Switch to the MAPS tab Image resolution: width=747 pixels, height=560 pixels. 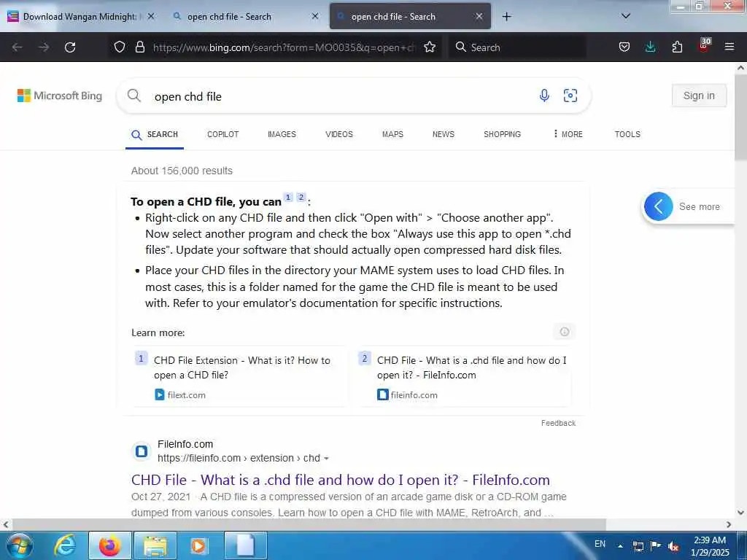(392, 134)
